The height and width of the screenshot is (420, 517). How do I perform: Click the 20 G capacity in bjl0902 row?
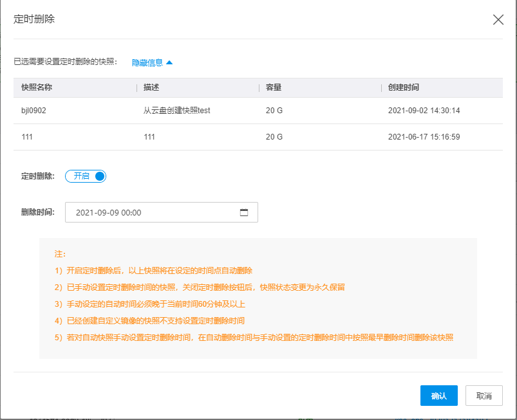coord(274,111)
